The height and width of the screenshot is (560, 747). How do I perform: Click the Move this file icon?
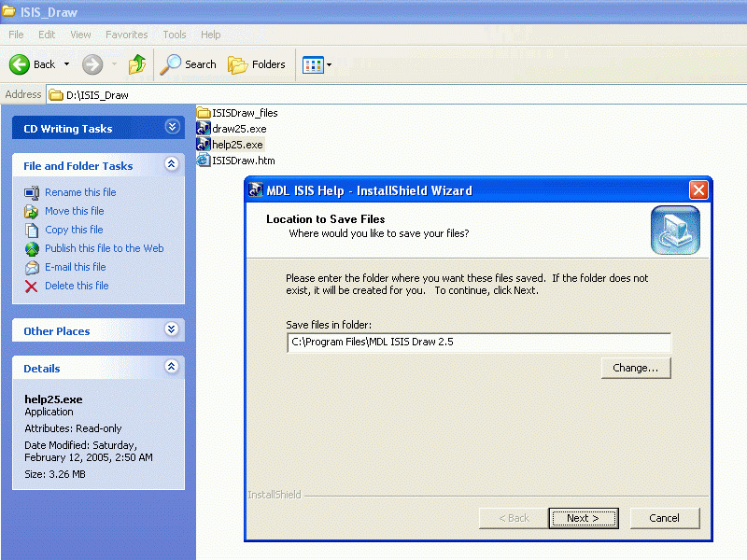pyautogui.click(x=32, y=211)
